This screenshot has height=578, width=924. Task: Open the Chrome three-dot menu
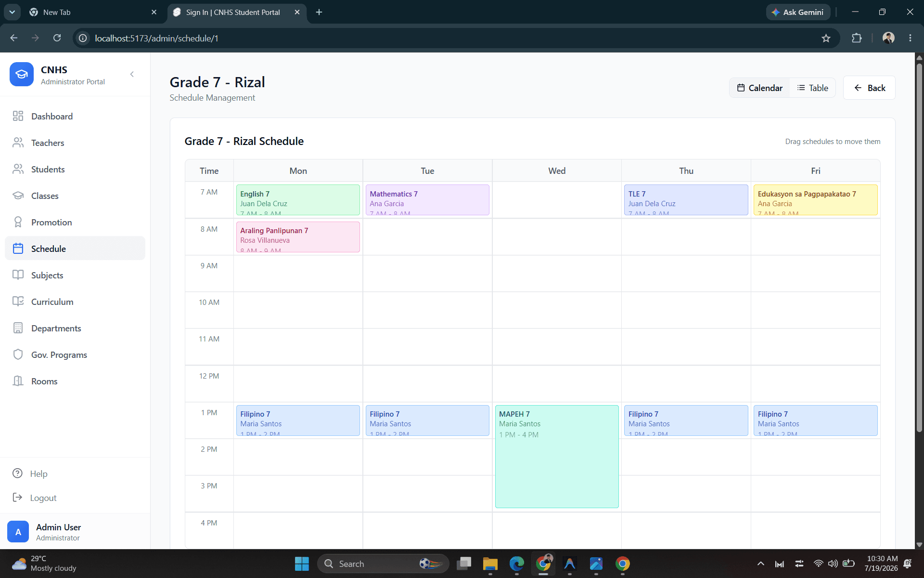910,38
